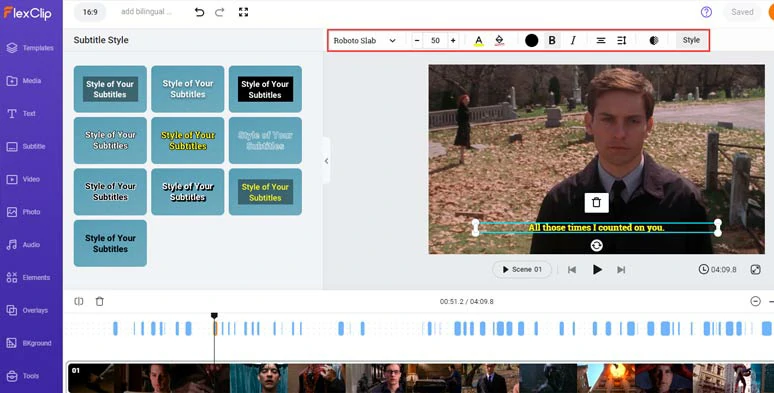This screenshot has width=774, height=393.
Task: Select yellow text on dark box style
Action: click(x=265, y=192)
